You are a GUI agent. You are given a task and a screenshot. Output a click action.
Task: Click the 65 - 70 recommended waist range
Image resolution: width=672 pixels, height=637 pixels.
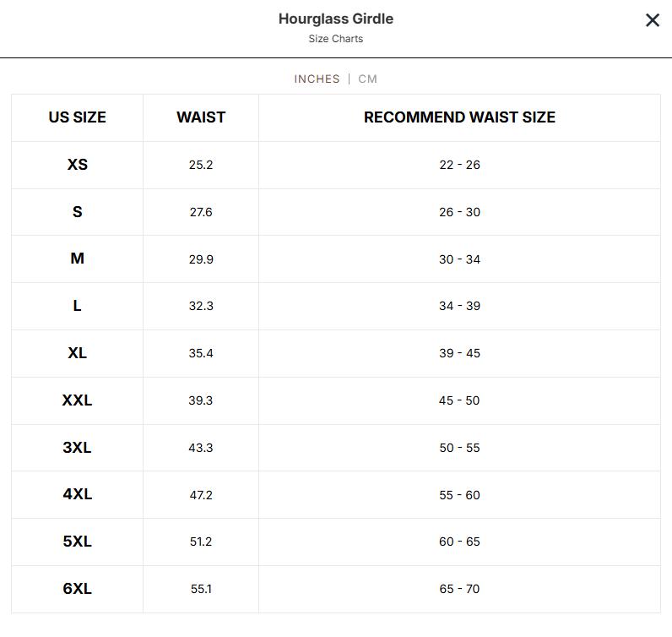point(459,589)
